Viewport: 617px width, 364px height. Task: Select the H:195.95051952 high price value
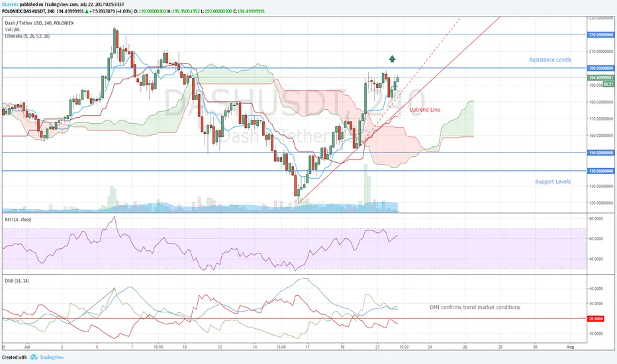point(183,11)
